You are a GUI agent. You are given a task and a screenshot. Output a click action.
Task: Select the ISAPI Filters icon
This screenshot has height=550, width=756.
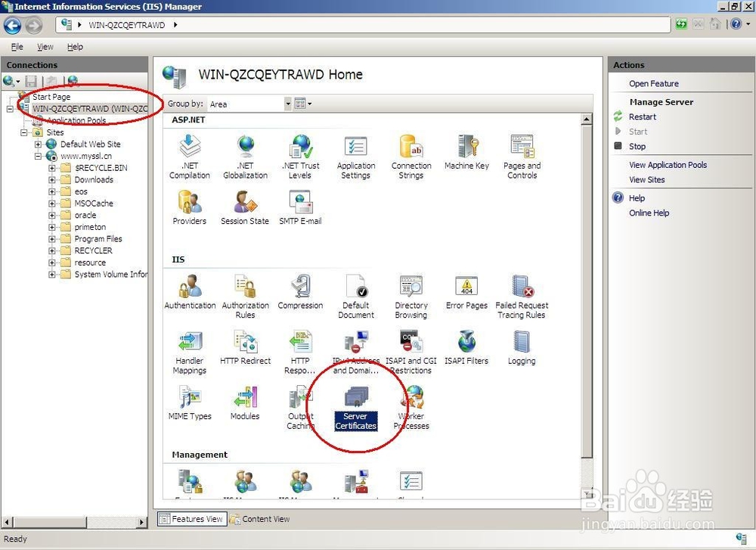[x=466, y=340]
